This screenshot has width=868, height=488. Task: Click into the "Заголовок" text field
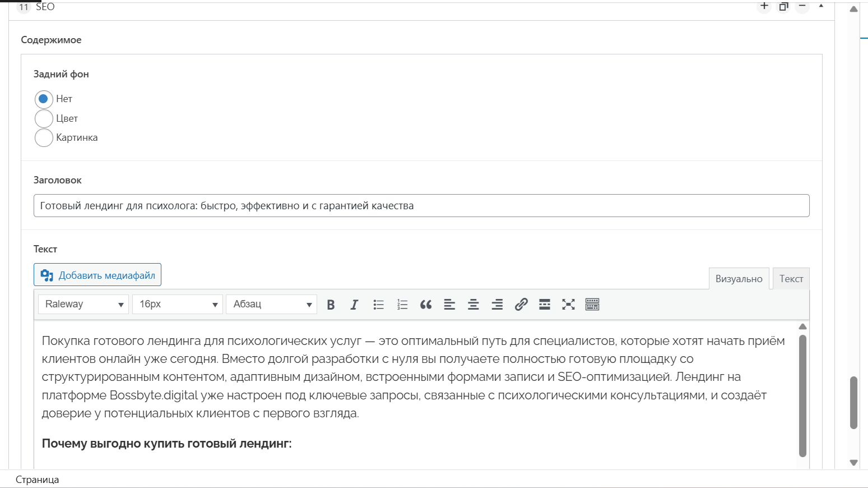(x=421, y=206)
